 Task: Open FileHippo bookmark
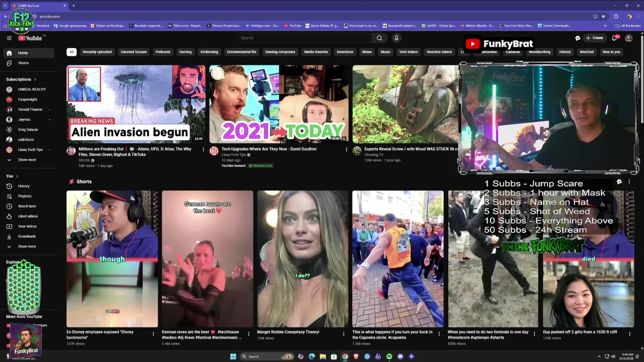click(262, 26)
